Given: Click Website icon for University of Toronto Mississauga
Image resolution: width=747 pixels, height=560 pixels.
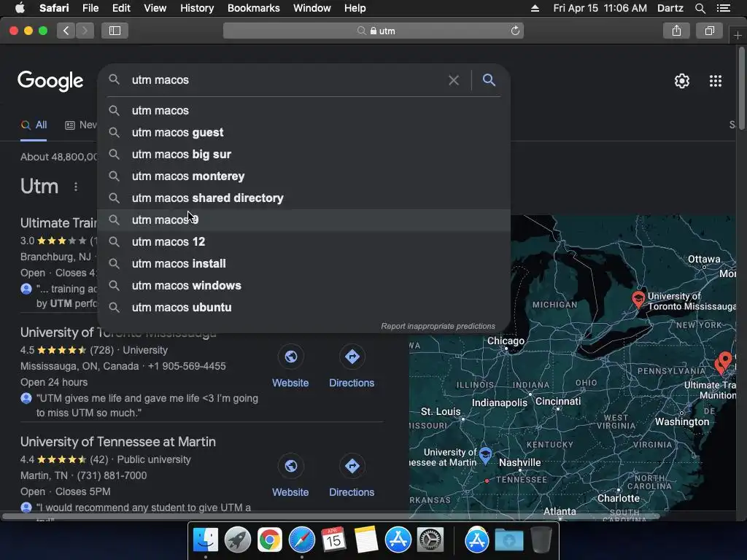Looking at the screenshot, I should pos(290,356).
